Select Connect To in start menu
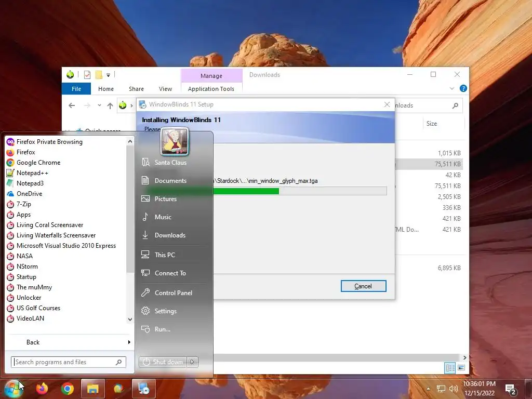The height and width of the screenshot is (399, 532). (170, 273)
